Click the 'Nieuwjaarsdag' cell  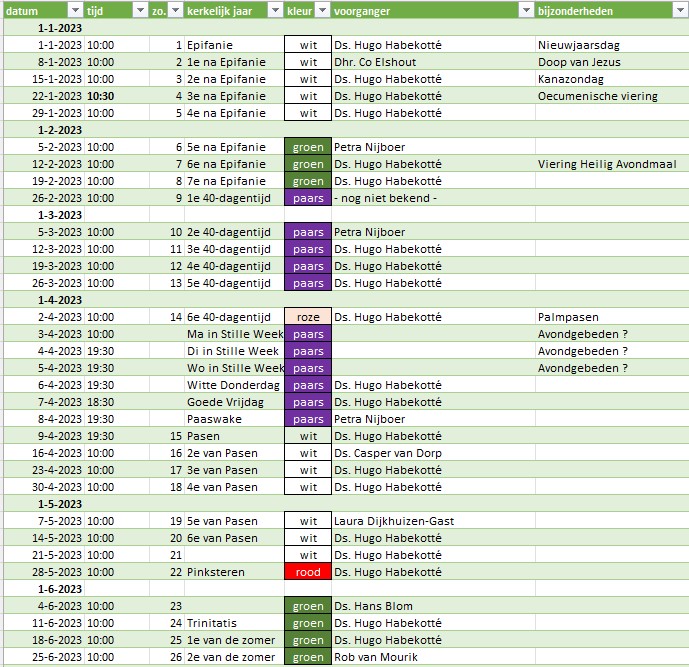(611, 45)
